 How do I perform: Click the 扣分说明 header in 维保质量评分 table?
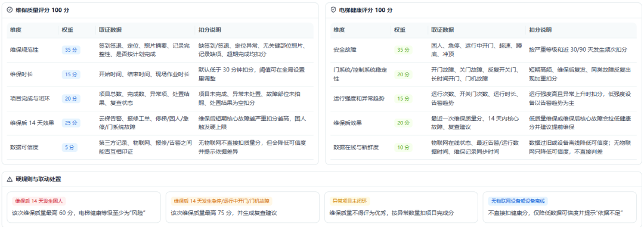coord(210,30)
